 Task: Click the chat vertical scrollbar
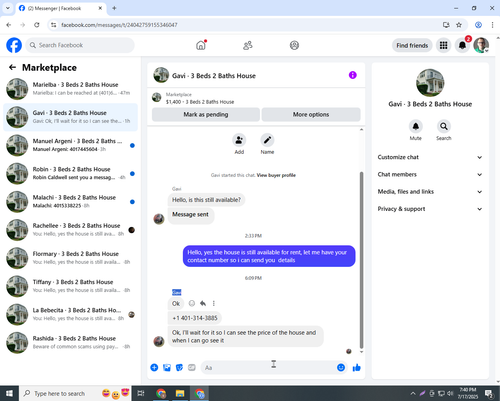tap(361, 260)
